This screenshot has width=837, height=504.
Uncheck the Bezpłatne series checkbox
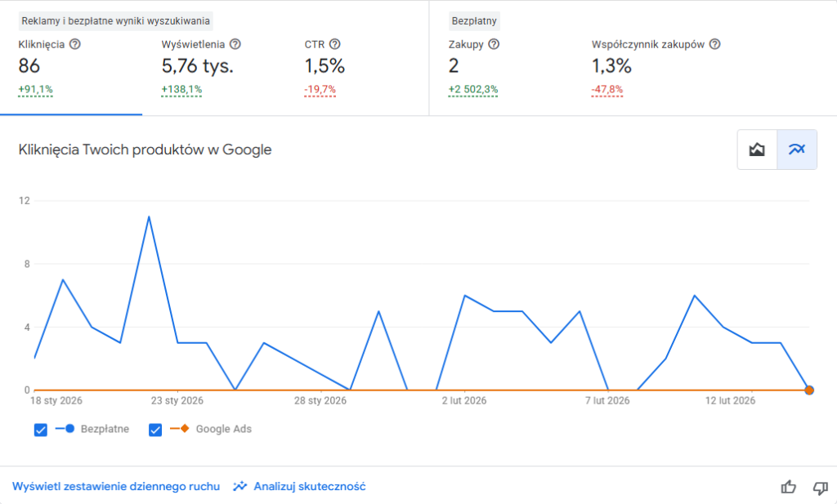point(41,430)
